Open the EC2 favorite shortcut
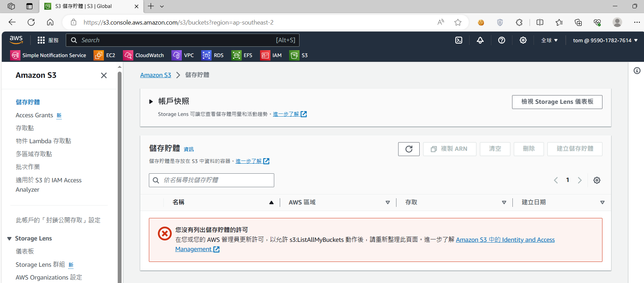The width and height of the screenshot is (644, 283). pyautogui.click(x=105, y=55)
